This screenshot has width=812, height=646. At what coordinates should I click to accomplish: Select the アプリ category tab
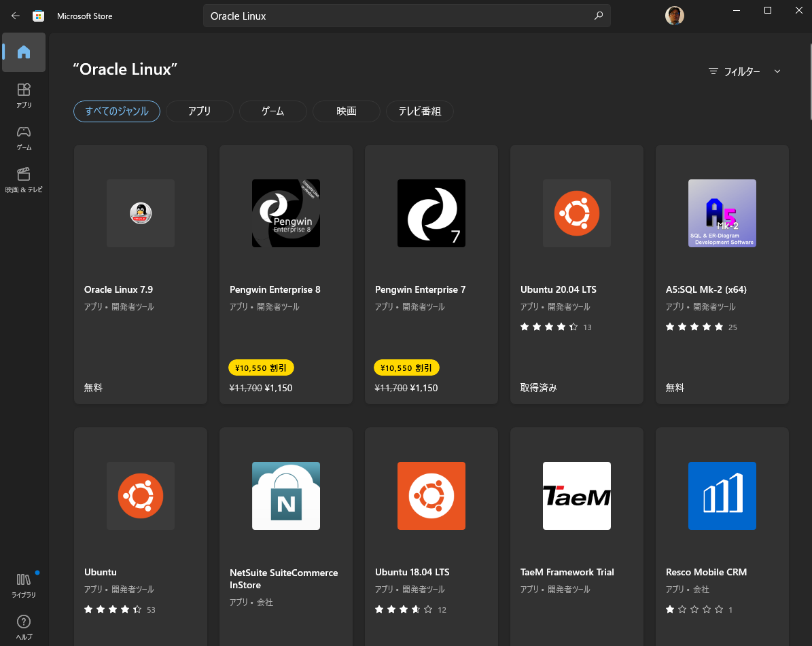199,111
